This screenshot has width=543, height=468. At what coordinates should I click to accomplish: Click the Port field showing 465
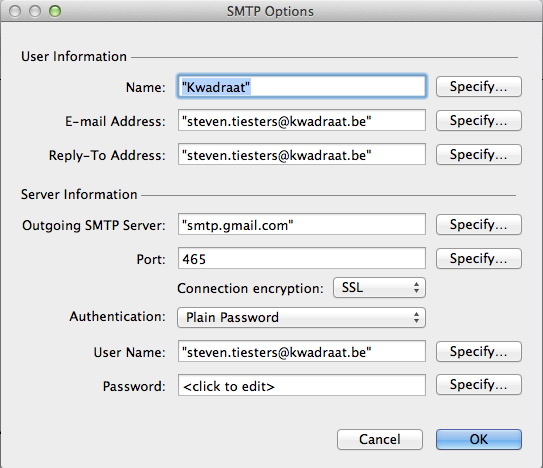[x=302, y=258]
